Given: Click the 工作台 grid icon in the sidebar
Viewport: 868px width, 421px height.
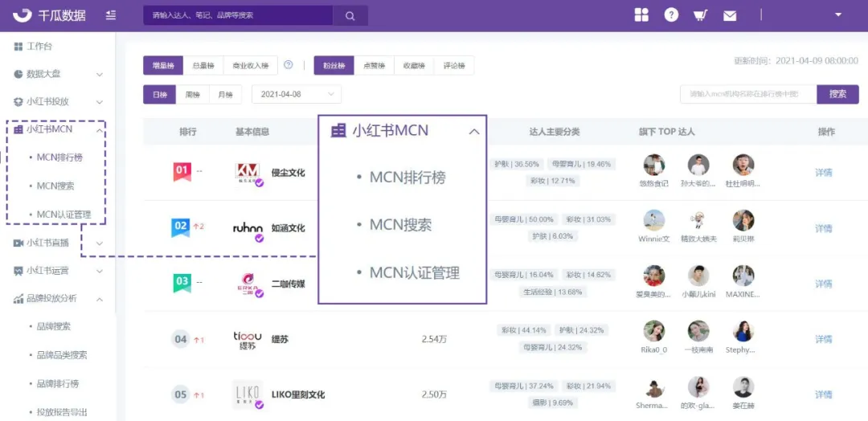Looking at the screenshot, I should (18, 47).
